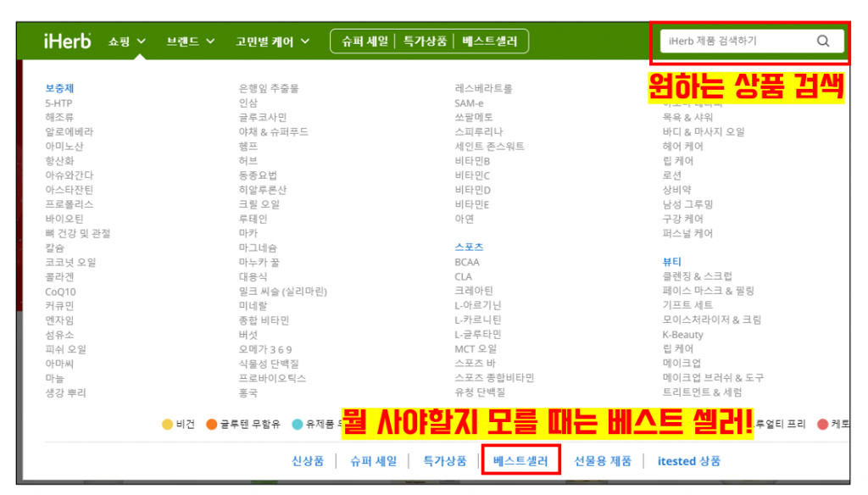
Task: Select 마누카 꿀 category
Action: (x=259, y=262)
